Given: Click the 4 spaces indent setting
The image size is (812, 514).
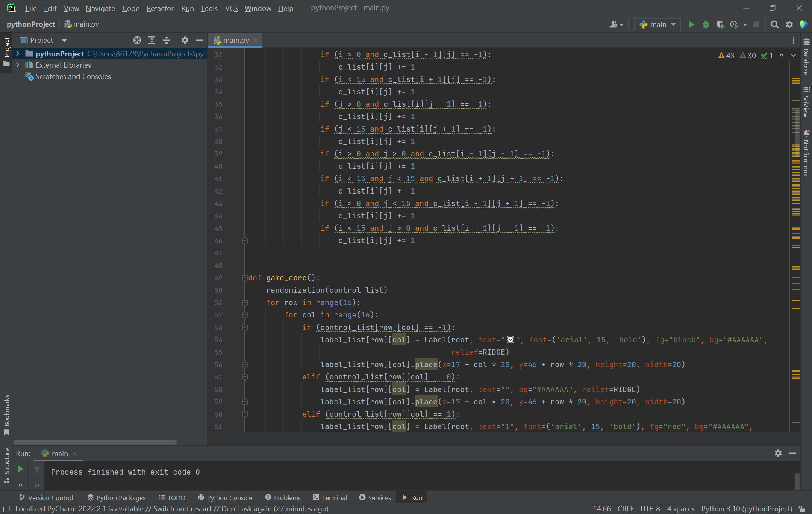Looking at the screenshot, I should click(681, 509).
